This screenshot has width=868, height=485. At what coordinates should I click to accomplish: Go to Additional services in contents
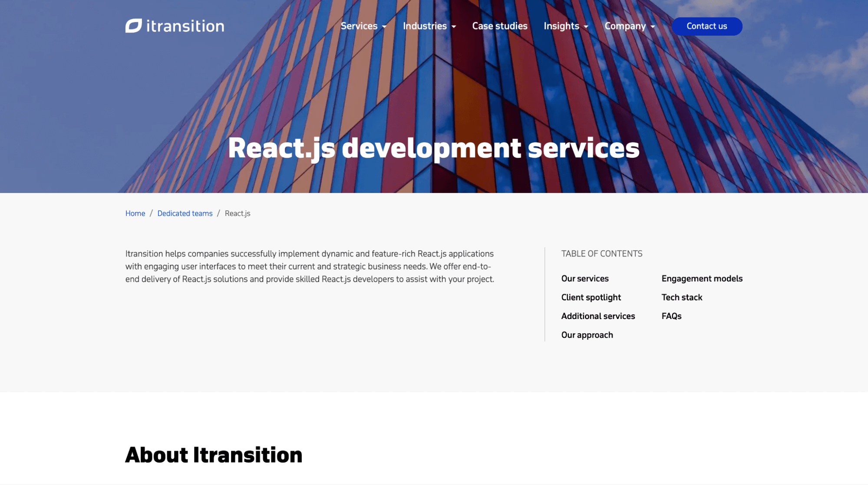pyautogui.click(x=598, y=316)
